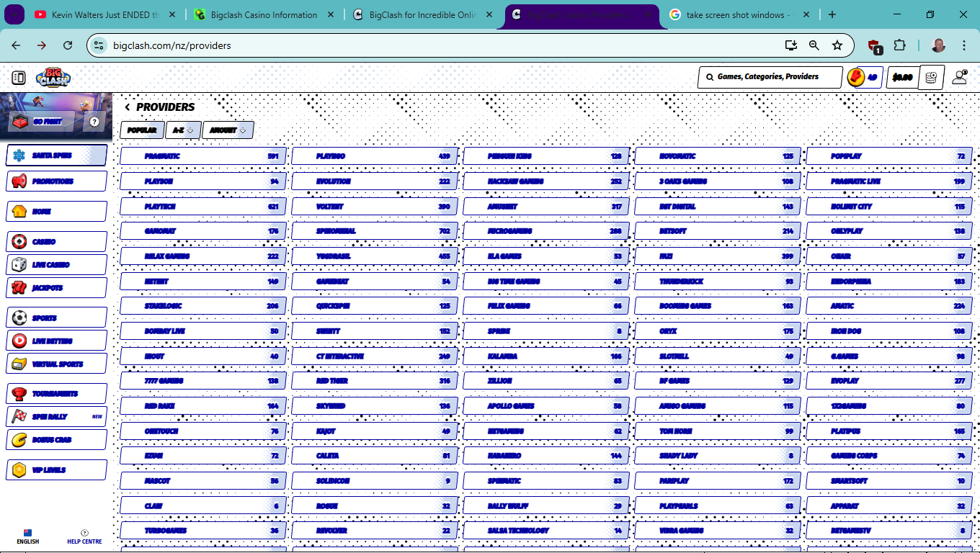Switch to Bigclash Casino Information tab
Image resolution: width=980 pixels, height=553 pixels.
click(264, 15)
